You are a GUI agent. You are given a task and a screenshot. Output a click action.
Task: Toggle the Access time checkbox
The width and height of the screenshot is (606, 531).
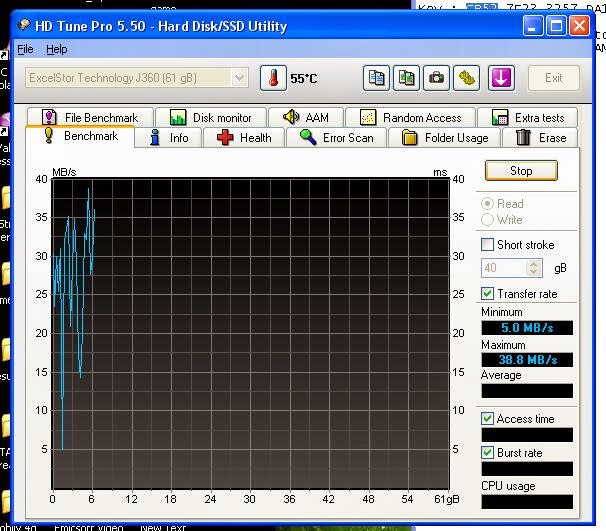(x=487, y=419)
